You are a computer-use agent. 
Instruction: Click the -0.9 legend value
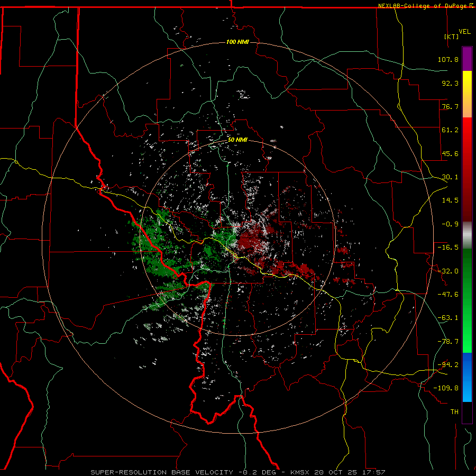pos(450,224)
